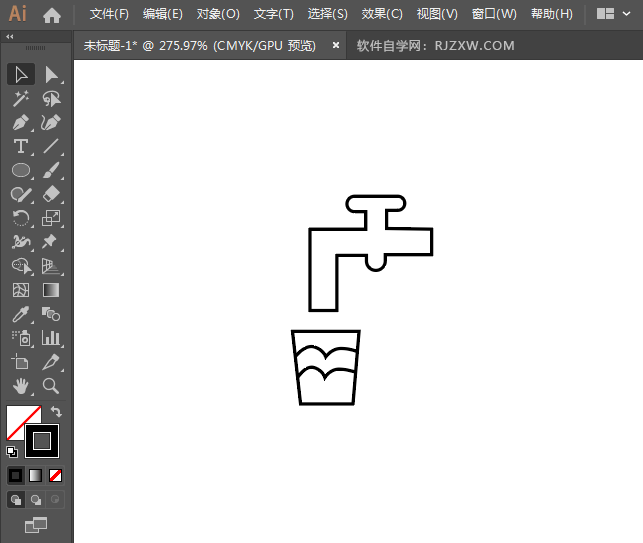Set paint to None button
This screenshot has height=543, width=643.
(55, 476)
